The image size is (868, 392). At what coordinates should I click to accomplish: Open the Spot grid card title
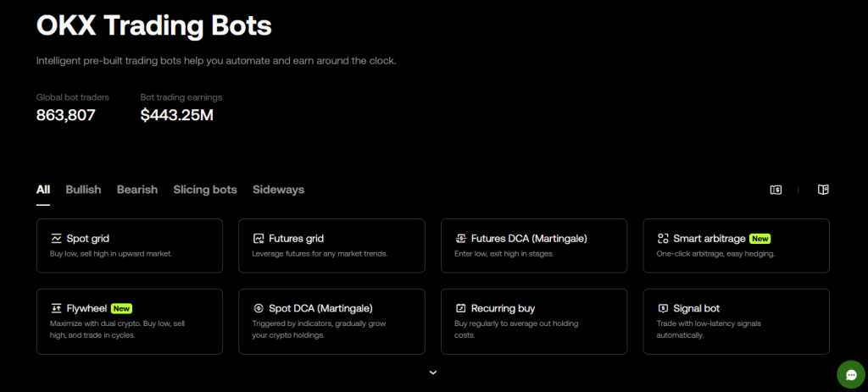pyautogui.click(x=88, y=239)
